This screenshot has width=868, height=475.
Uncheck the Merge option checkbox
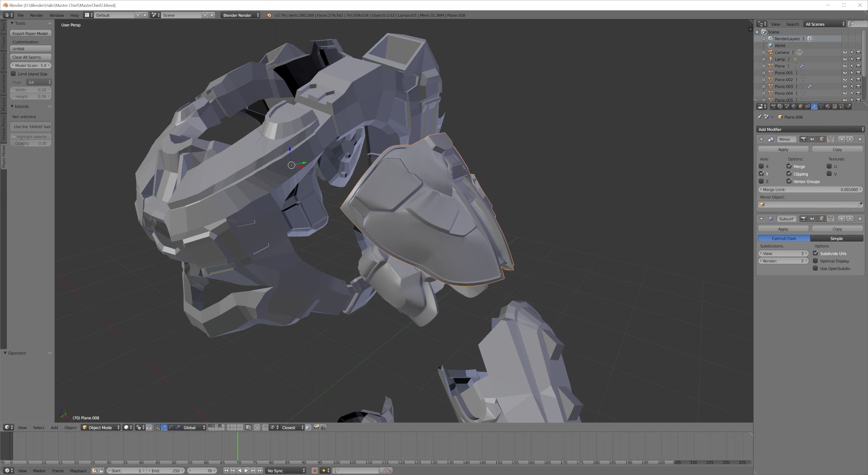tap(789, 166)
